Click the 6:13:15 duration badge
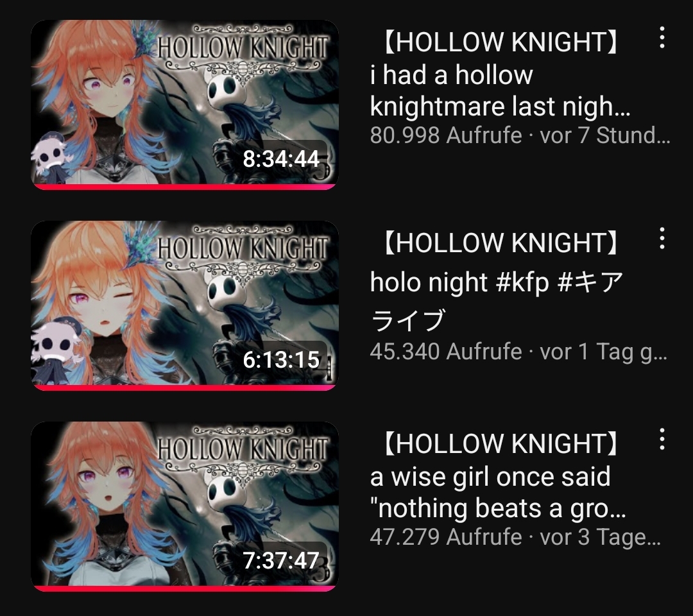This screenshot has width=693, height=616. 281,359
